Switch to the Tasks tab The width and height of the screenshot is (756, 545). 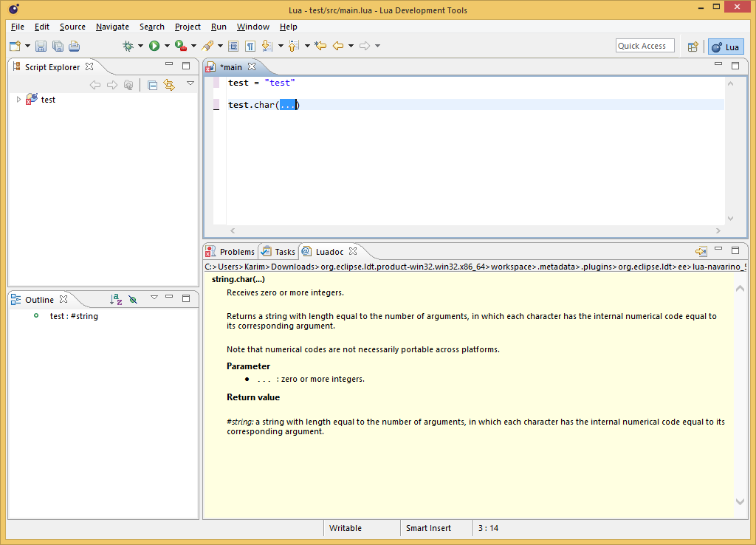(x=278, y=251)
